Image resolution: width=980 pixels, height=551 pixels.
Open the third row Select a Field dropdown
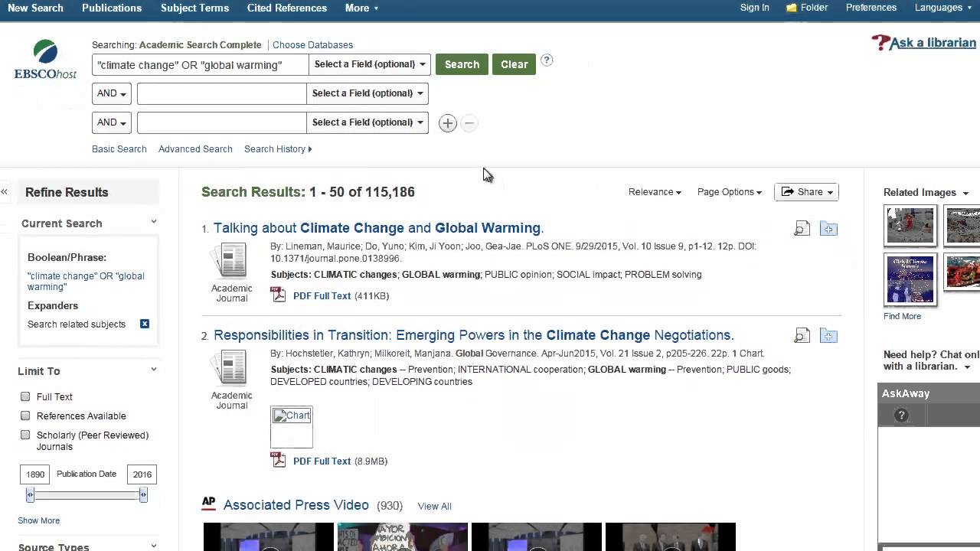click(367, 122)
